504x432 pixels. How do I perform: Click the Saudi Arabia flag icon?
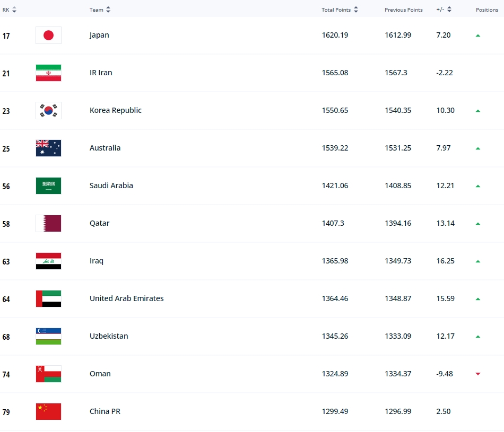(48, 186)
